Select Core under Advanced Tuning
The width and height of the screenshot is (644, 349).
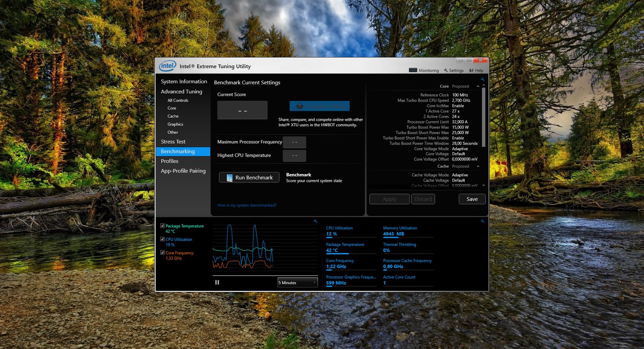[x=172, y=108]
